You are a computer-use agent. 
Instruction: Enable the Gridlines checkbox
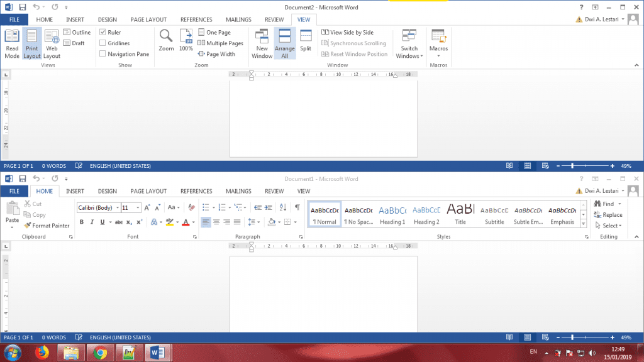point(103,43)
